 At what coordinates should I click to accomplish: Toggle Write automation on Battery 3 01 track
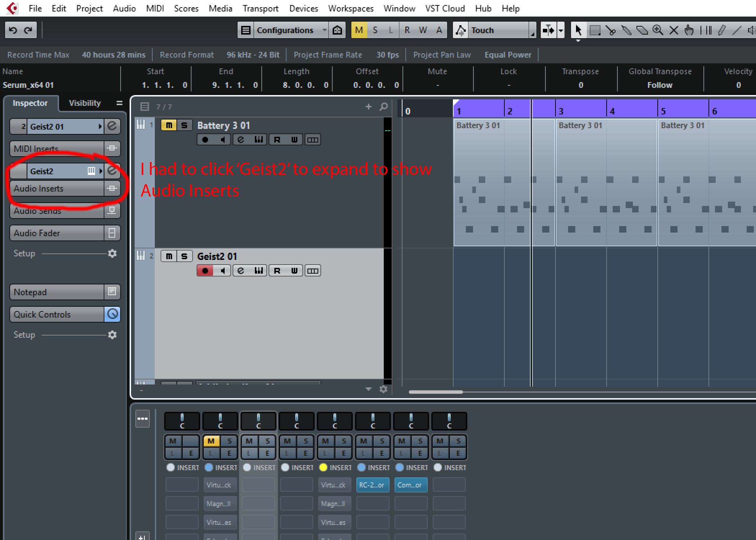pyautogui.click(x=294, y=140)
